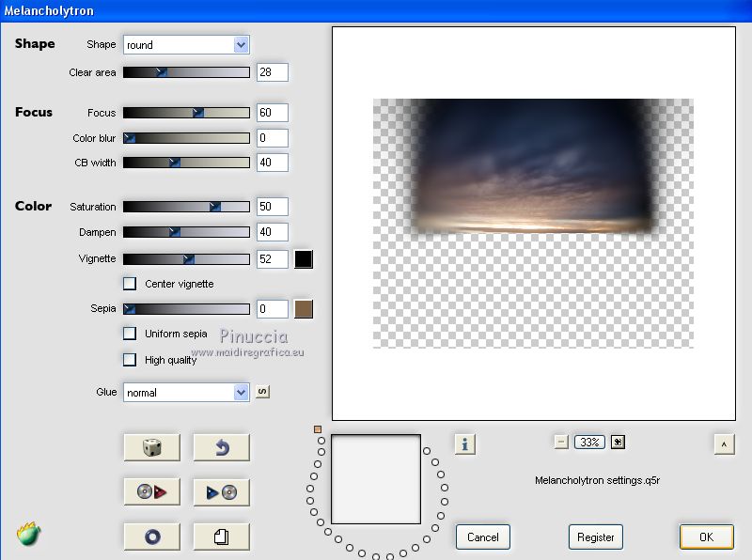
Task: Click the Vignette value field 52
Action: [273, 259]
